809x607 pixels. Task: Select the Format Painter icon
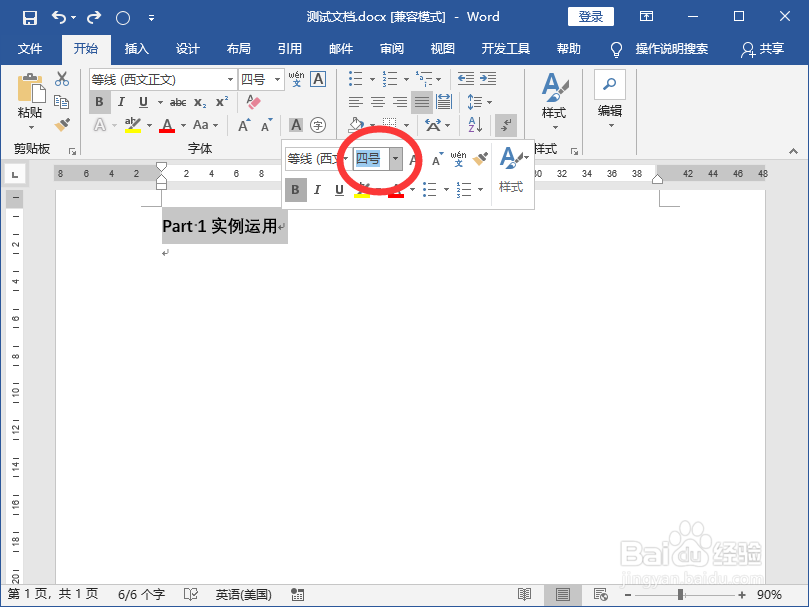[63, 123]
